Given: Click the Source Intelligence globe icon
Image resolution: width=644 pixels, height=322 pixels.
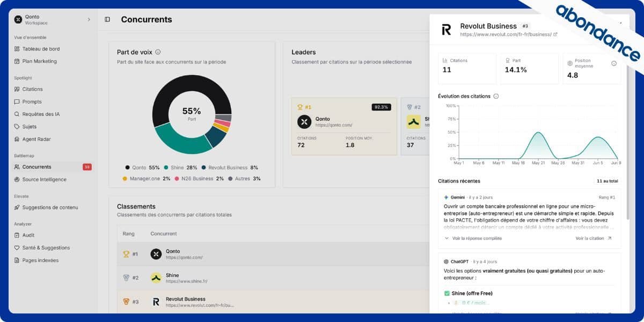Looking at the screenshot, I should tap(17, 179).
